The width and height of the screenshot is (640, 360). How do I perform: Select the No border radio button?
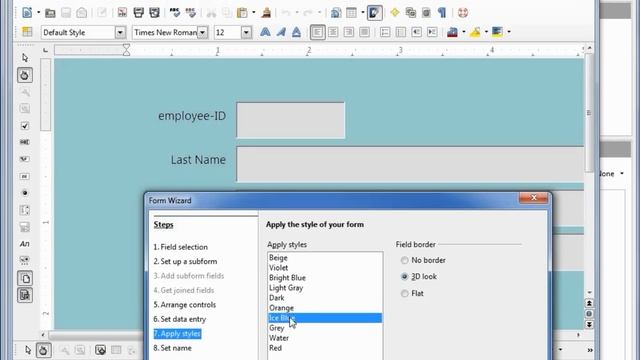pyautogui.click(x=404, y=260)
